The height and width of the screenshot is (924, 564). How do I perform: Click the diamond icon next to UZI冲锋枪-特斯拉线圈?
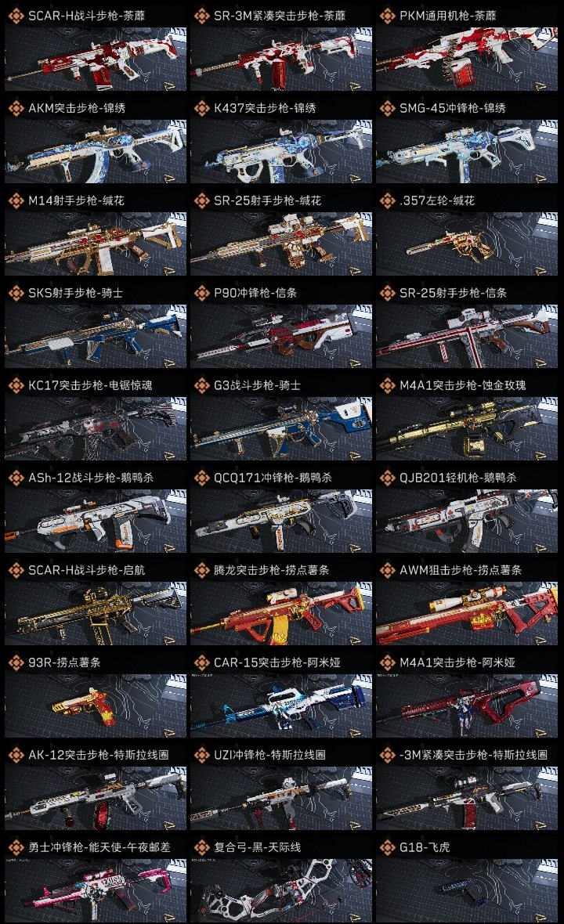(x=201, y=755)
